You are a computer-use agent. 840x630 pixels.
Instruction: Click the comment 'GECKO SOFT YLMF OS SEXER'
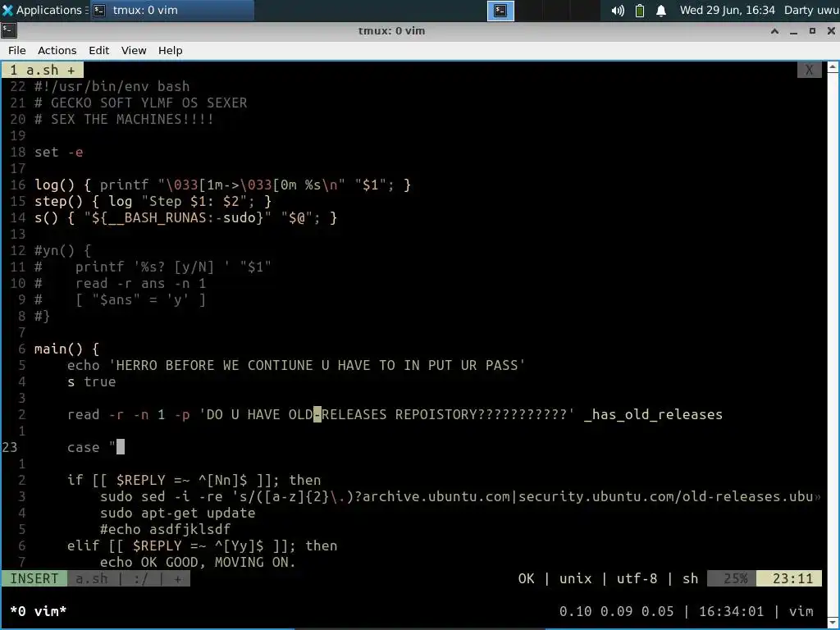(149, 103)
